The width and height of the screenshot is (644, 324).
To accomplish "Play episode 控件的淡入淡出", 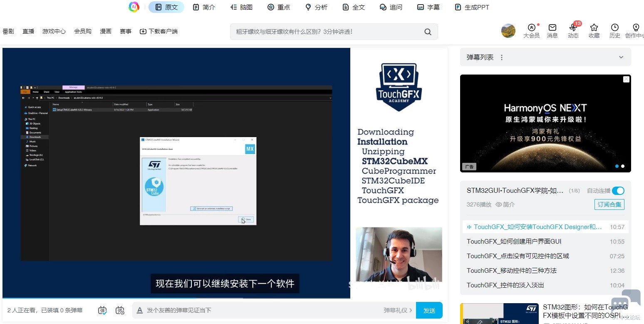I will point(545,285).
